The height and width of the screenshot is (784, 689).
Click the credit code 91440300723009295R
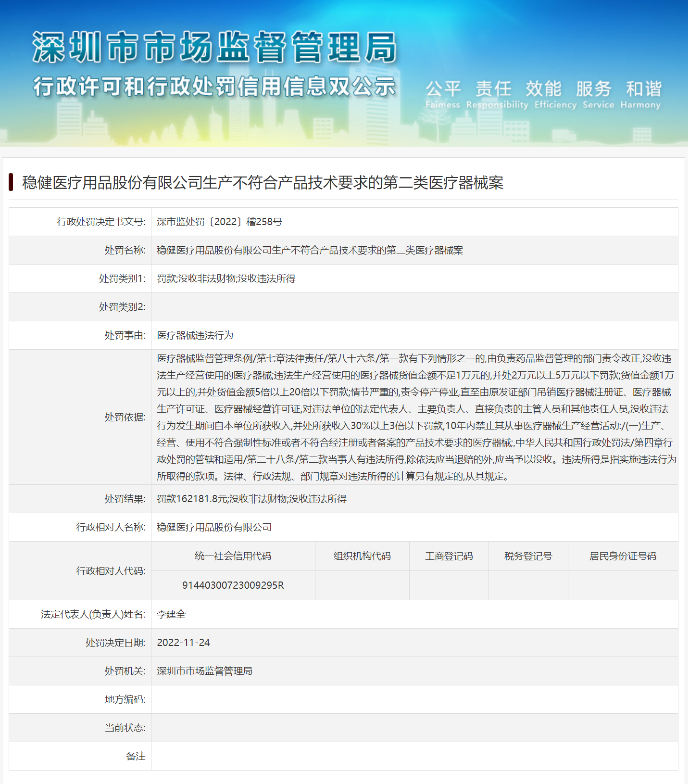pyautogui.click(x=233, y=585)
